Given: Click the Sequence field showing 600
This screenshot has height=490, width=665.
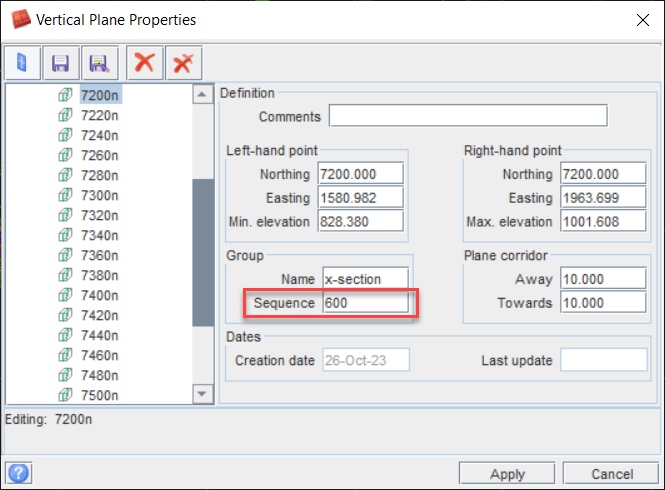Looking at the screenshot, I should click(x=364, y=303).
